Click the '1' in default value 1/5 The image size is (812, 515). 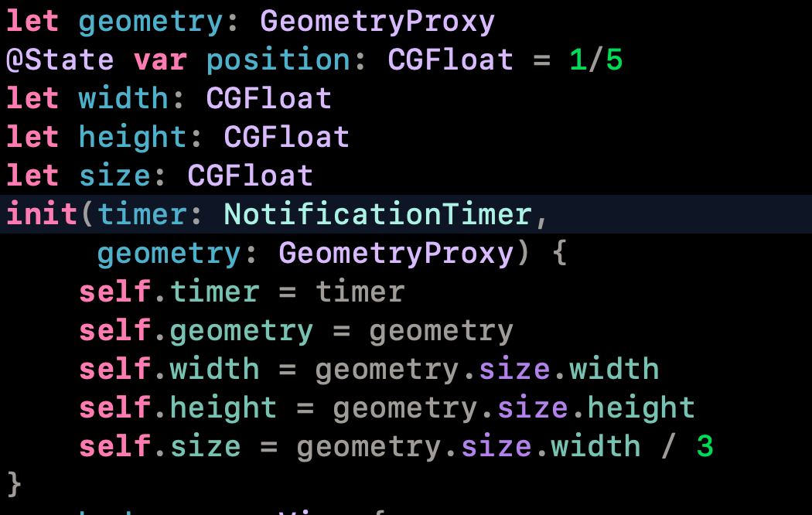point(578,60)
